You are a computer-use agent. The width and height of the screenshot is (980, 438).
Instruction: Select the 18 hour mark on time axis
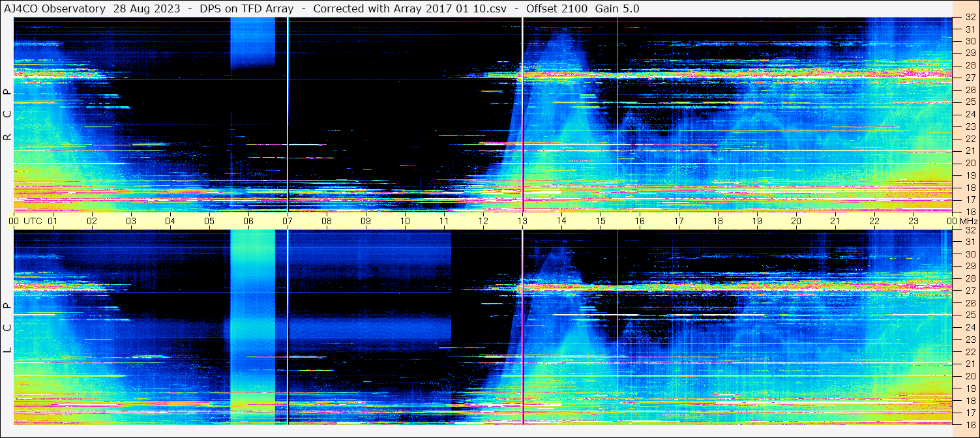coord(718,221)
